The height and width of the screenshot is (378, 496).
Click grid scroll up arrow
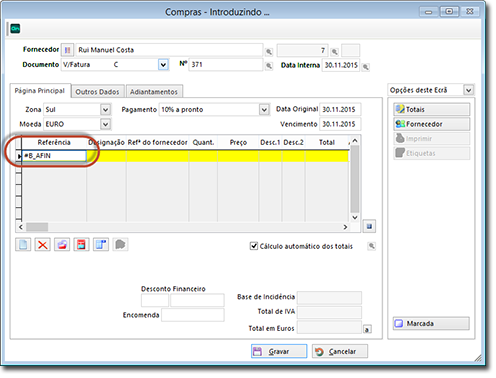point(355,141)
